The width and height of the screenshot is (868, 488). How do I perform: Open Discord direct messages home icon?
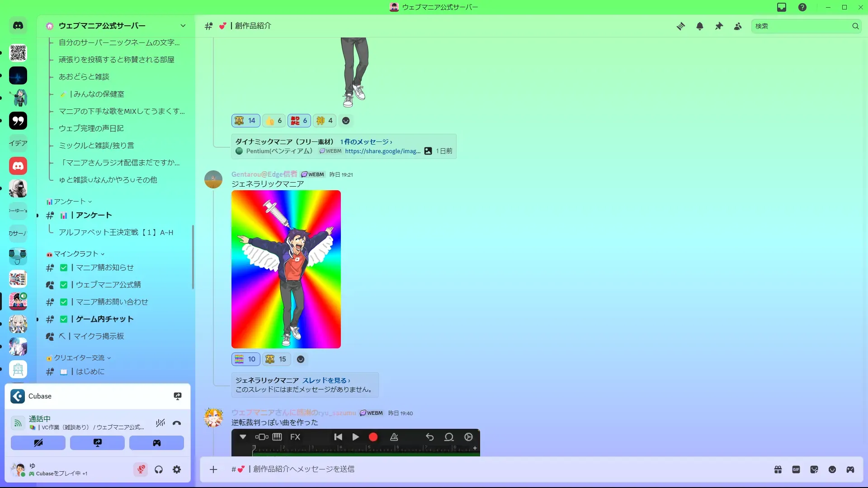click(18, 26)
